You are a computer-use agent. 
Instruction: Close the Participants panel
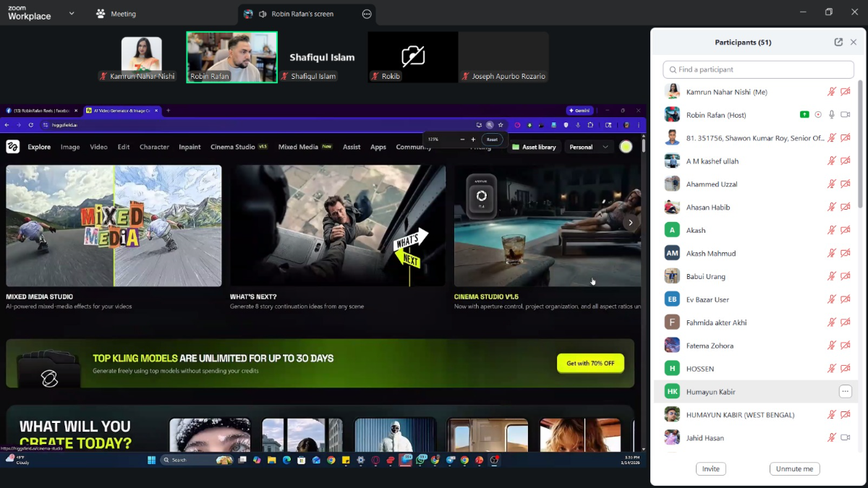pyautogui.click(x=854, y=42)
